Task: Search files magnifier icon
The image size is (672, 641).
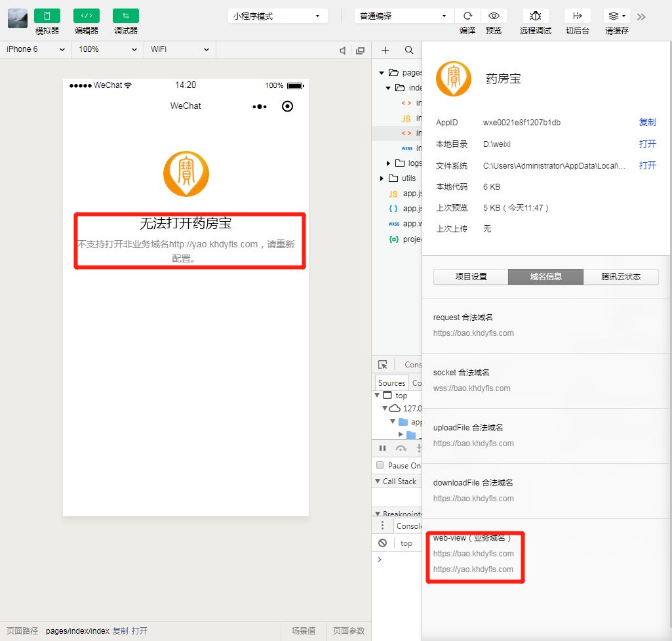Action: (x=409, y=50)
